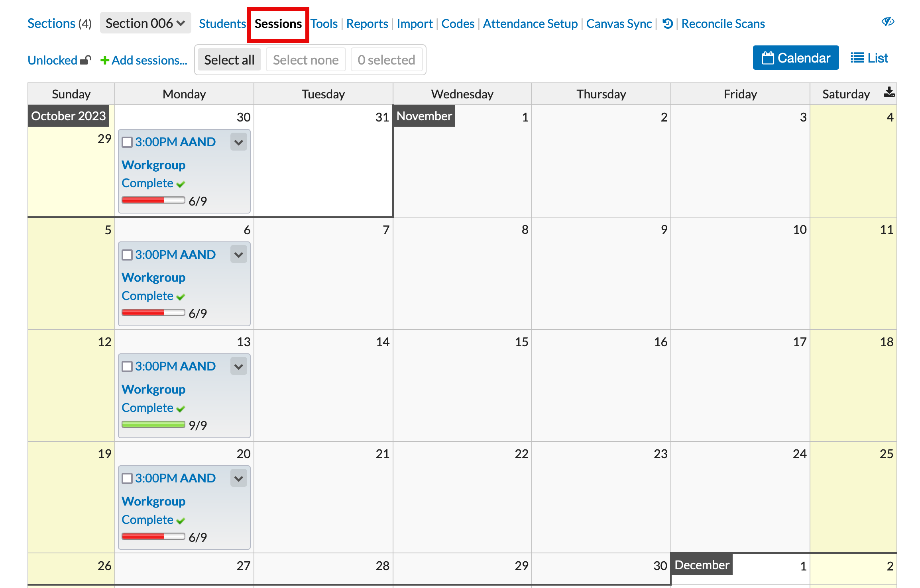Expand the November 13 session menu arrow
The width and height of the screenshot is (920, 588).
pos(238,367)
